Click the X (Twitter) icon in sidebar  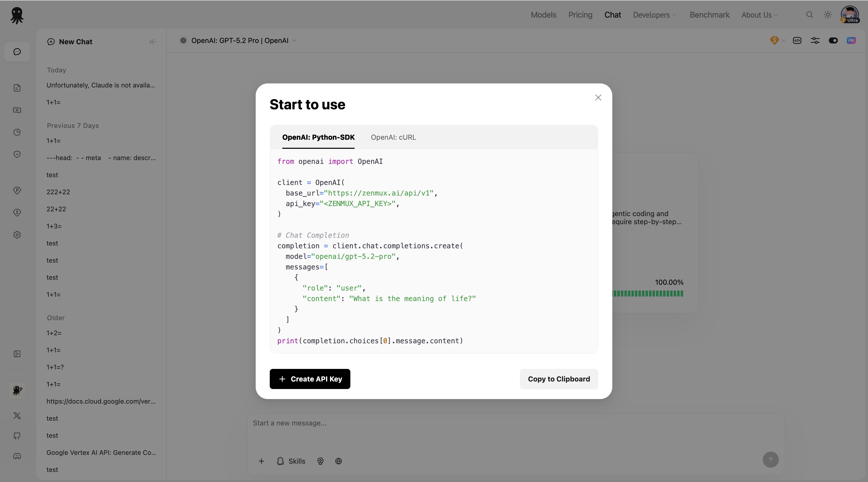[17, 416]
